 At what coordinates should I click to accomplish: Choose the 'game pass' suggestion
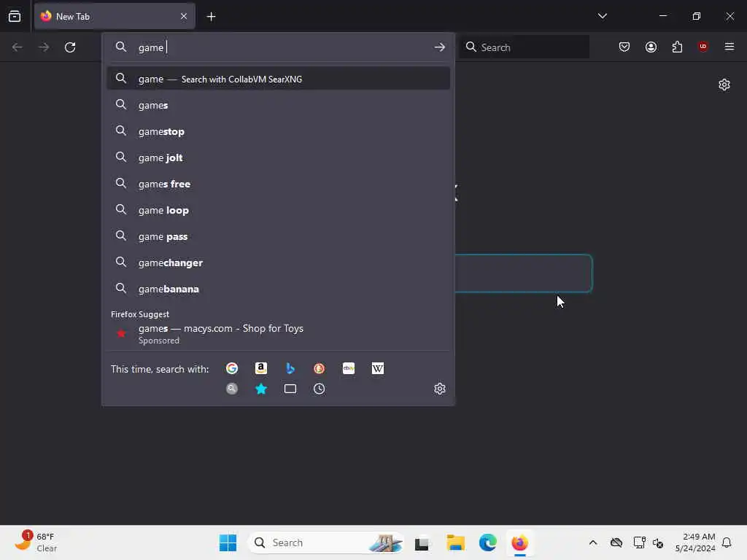tap(279, 236)
